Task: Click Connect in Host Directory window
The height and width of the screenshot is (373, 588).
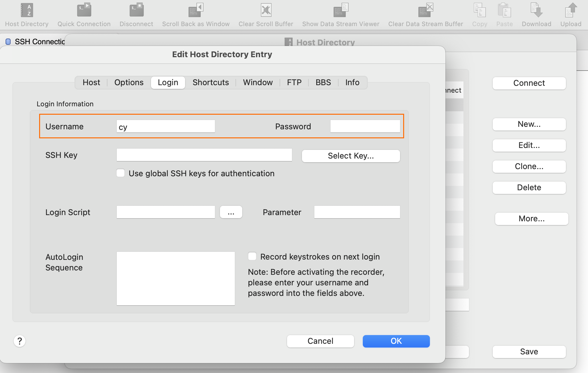Action: tap(529, 83)
